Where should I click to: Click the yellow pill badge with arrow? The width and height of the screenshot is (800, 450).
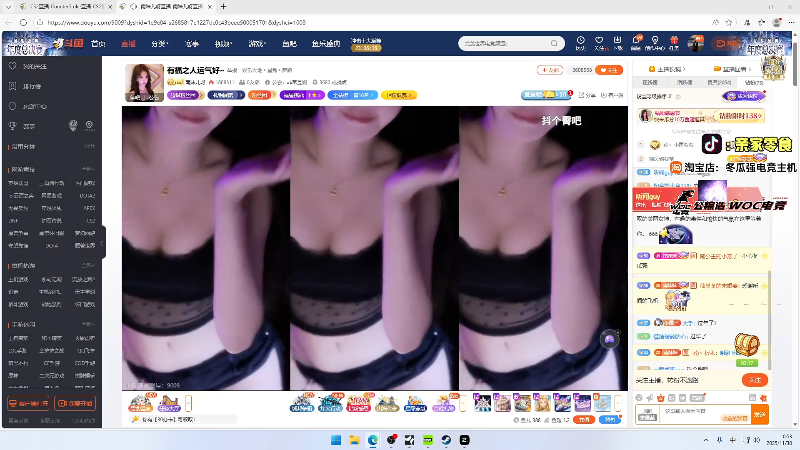click(x=399, y=95)
